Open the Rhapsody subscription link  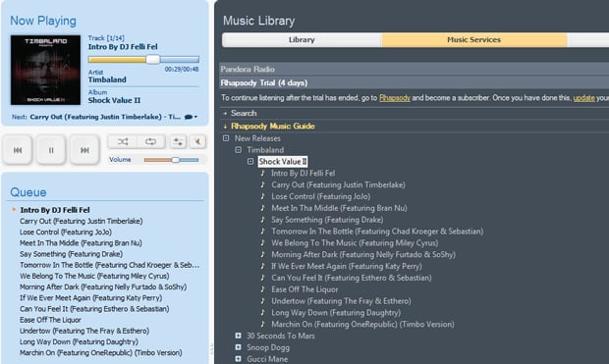(395, 98)
